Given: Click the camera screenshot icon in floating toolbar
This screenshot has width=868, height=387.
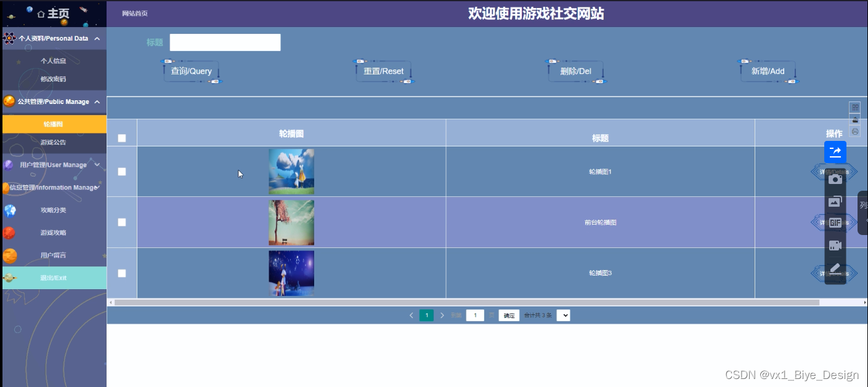Looking at the screenshot, I should 835,179.
